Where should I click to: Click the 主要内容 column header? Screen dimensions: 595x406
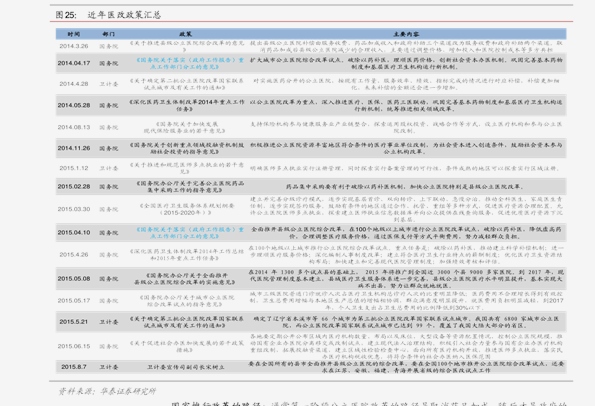tap(406, 34)
